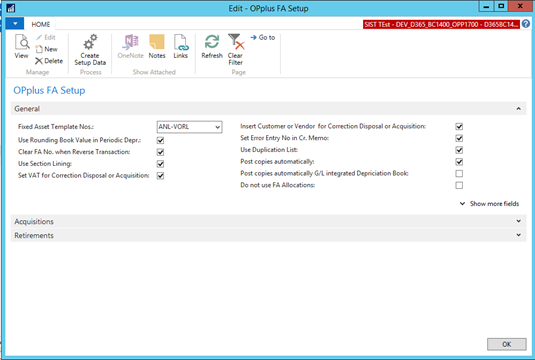Enable Do not use FA Allocations

tap(459, 185)
